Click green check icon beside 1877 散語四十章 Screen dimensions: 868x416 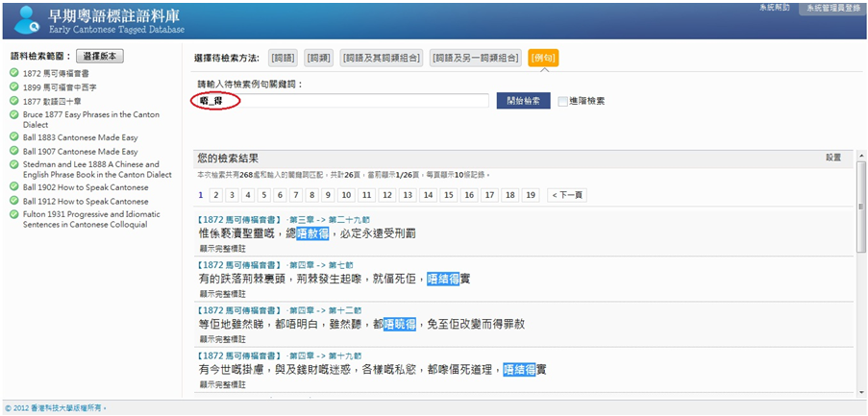14,100
